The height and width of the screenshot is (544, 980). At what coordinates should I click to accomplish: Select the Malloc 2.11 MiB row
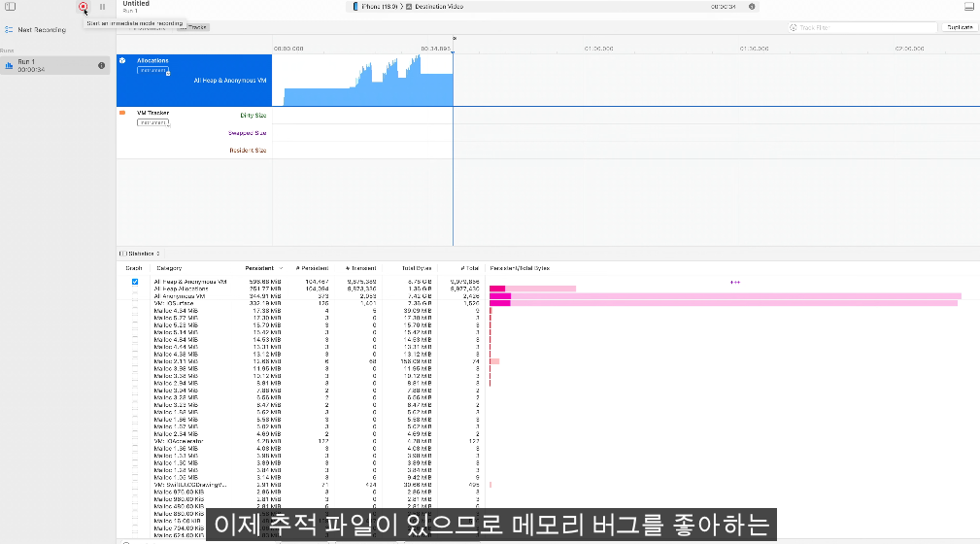click(x=548, y=361)
